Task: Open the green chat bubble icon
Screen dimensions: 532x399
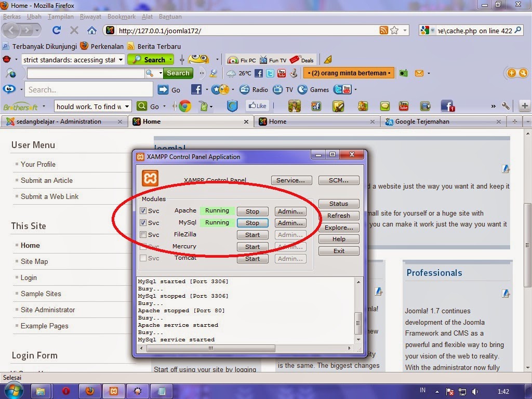Action: point(384,106)
